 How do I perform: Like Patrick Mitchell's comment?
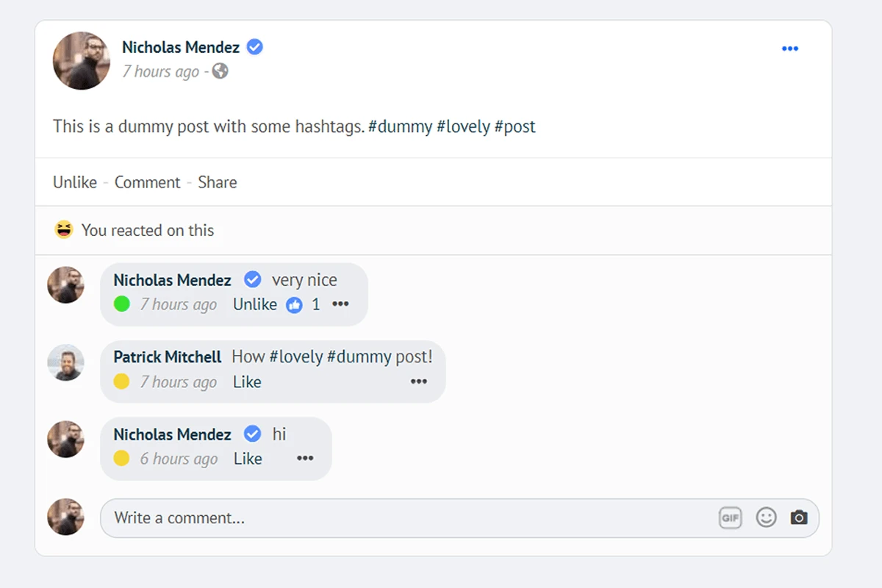tap(247, 382)
